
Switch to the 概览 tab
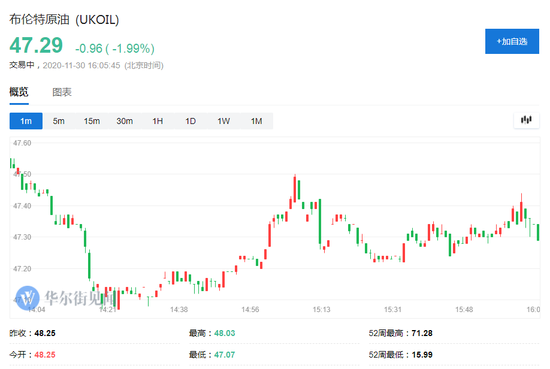[19, 92]
